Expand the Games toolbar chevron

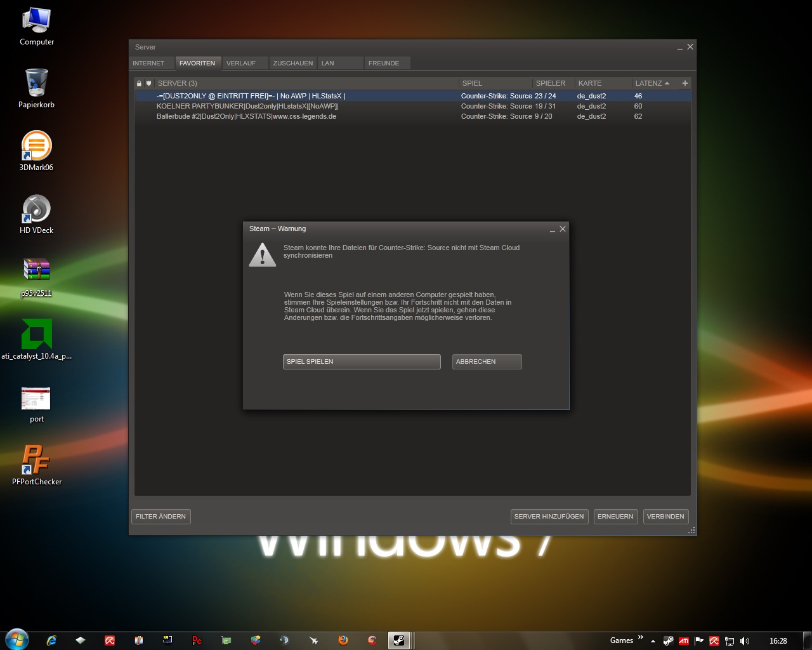[640, 637]
